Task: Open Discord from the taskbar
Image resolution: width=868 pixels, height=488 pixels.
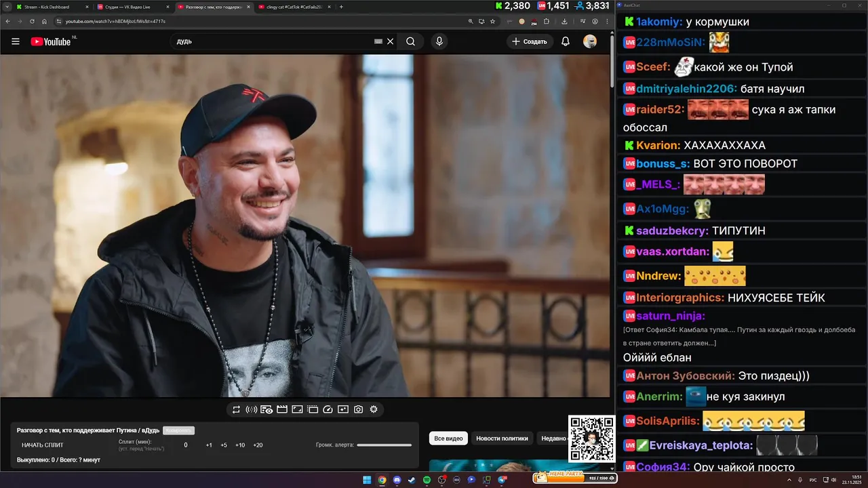Action: tap(397, 480)
